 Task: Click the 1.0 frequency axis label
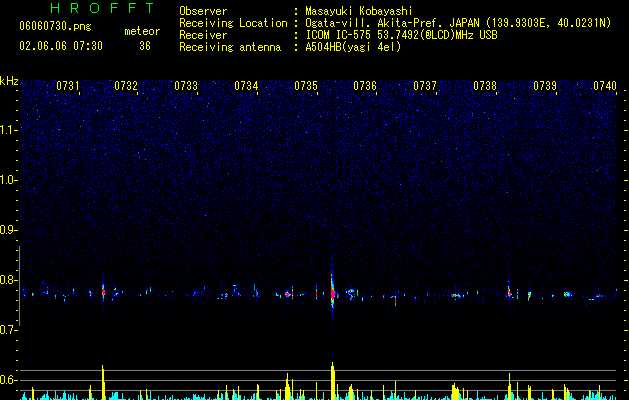click(x=9, y=180)
